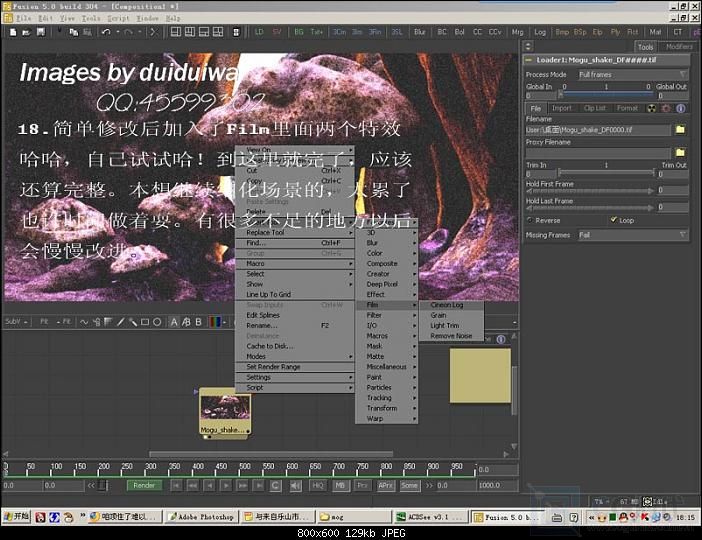This screenshot has height=540, width=702.
Task: Collapse the Loader1 tool header
Action: pyautogui.click(x=529, y=60)
